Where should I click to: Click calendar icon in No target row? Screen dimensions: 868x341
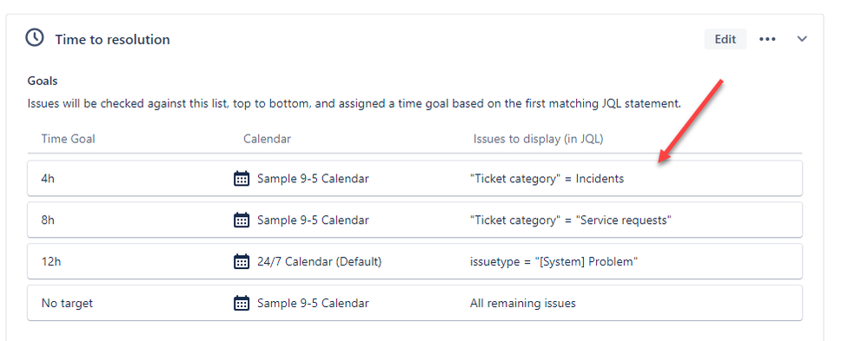pos(242,304)
